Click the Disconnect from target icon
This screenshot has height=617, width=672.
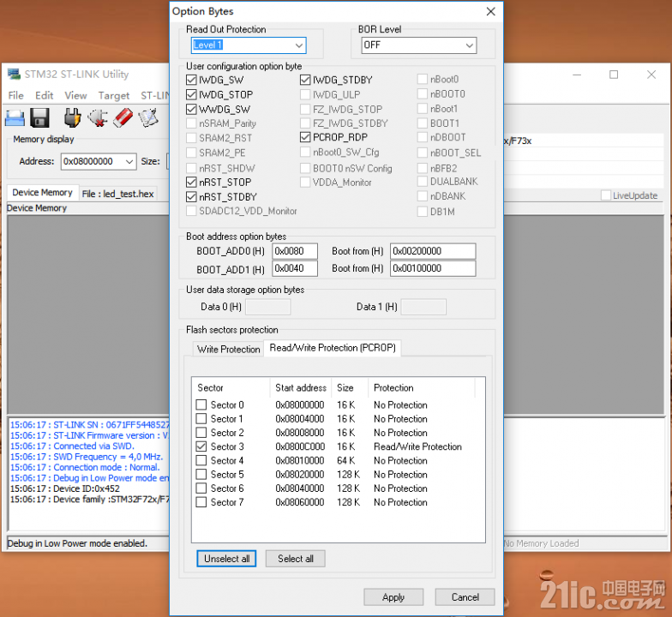[x=98, y=118]
